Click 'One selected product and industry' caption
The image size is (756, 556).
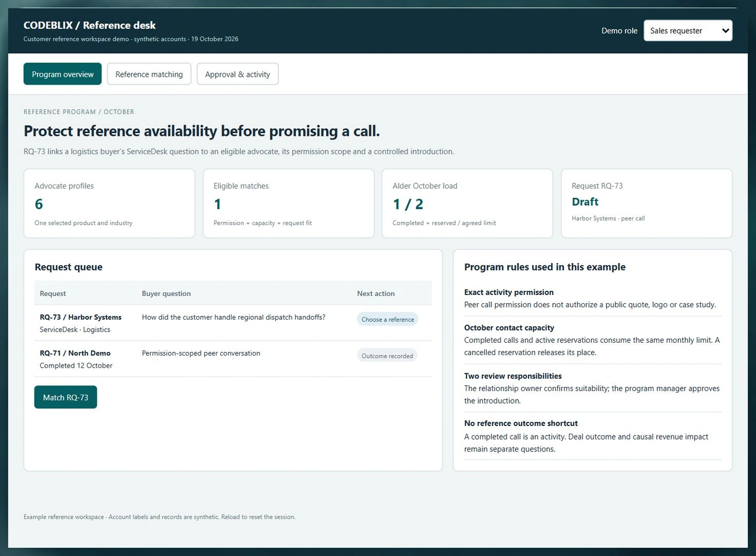(83, 223)
